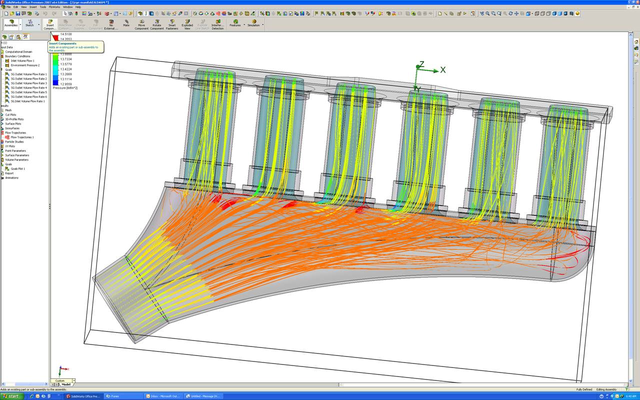640x400 pixels.
Task: Select Goal Plot 1 in the tree
Action: (x=20, y=169)
